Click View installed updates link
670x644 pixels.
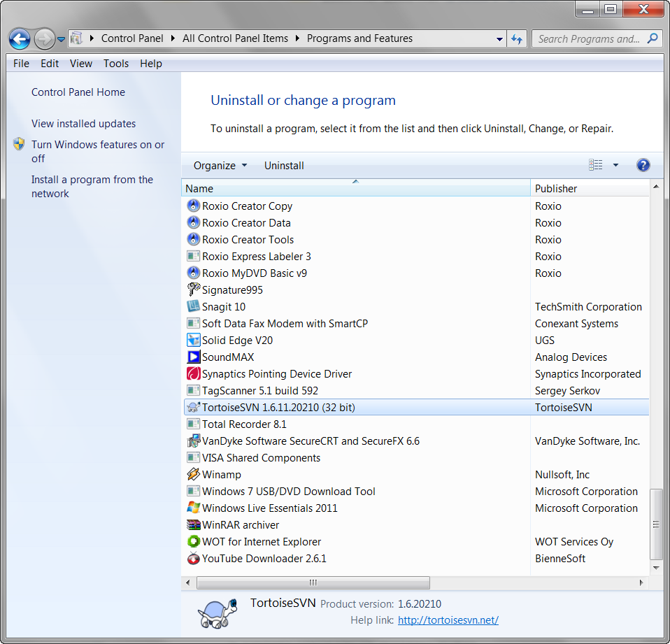click(x=84, y=124)
